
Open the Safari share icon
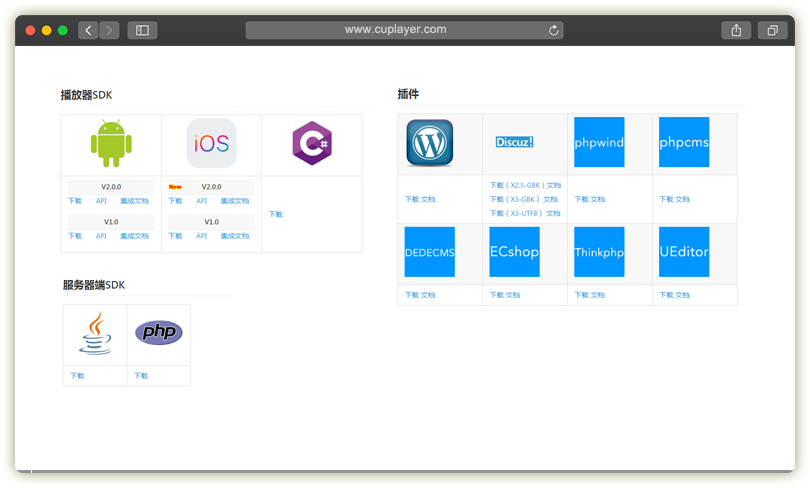coord(736,30)
